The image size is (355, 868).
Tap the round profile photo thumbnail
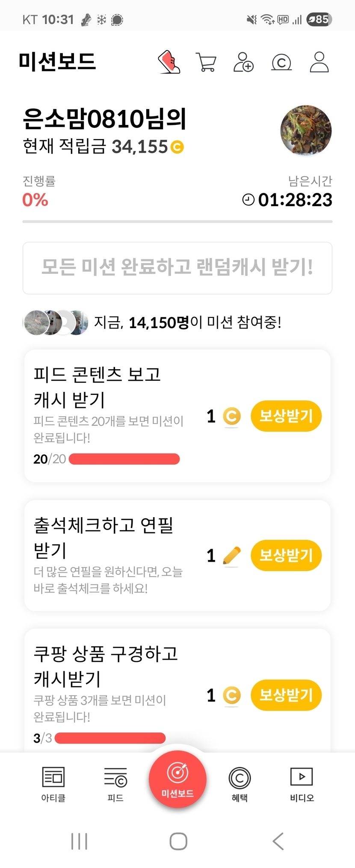(306, 130)
